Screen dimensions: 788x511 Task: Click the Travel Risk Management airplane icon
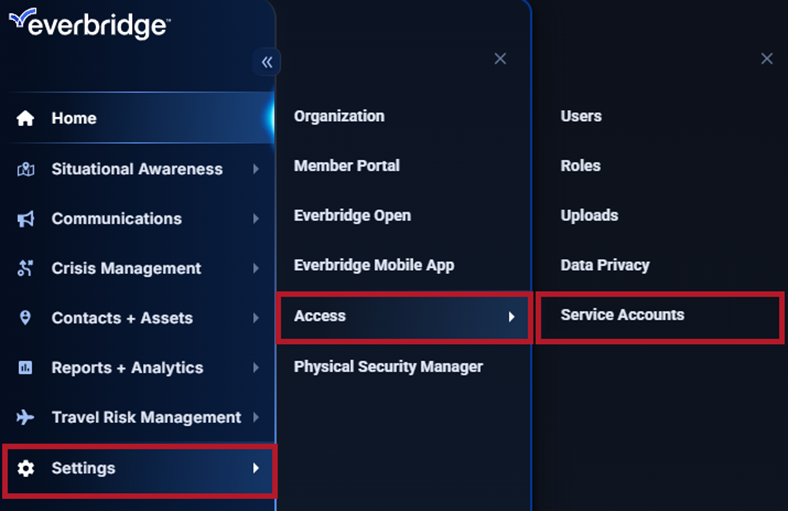click(26, 417)
